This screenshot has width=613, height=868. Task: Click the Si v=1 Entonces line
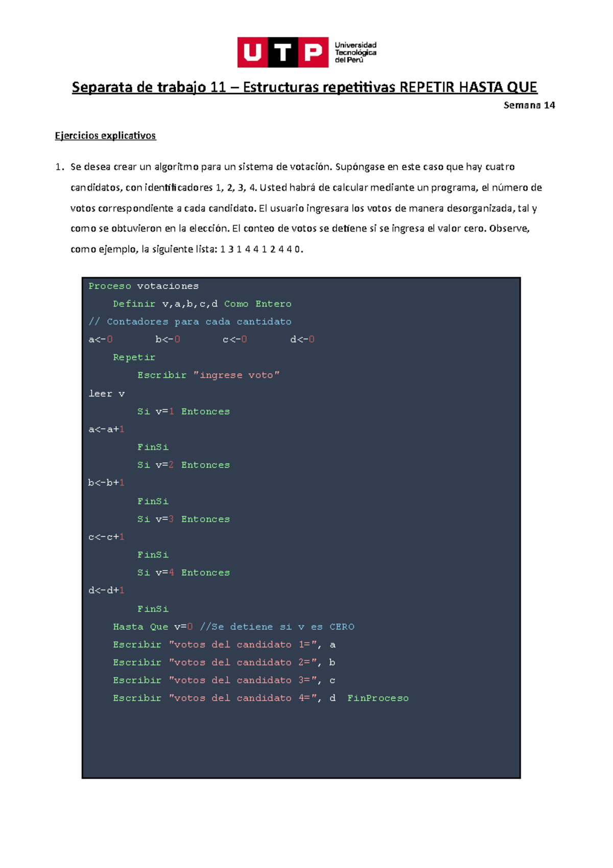[x=183, y=412]
